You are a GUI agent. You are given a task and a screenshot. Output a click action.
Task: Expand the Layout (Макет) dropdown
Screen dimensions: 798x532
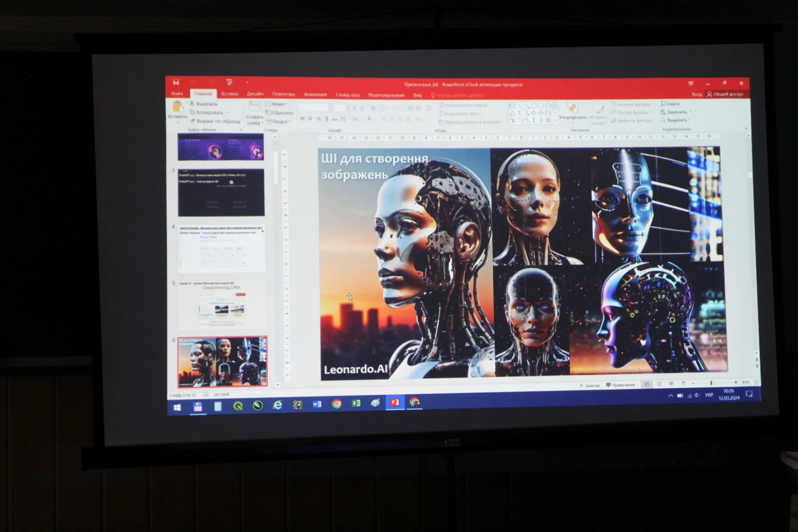coord(288,104)
